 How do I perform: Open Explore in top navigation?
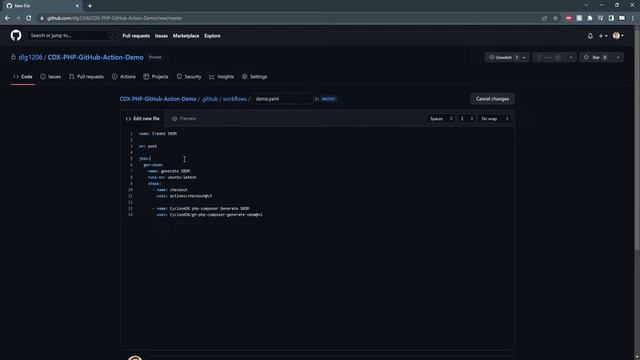(x=212, y=36)
